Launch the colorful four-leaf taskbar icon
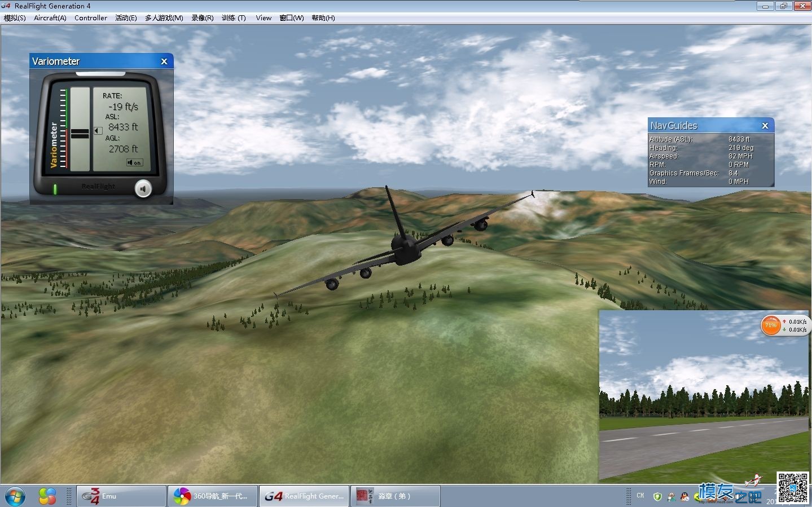The image size is (812, 507). 47,496
